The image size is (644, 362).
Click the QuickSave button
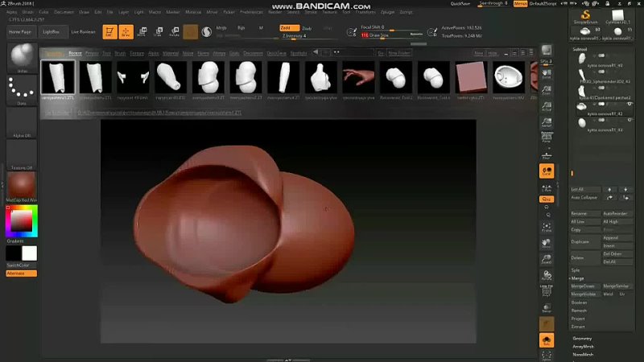[460, 4]
